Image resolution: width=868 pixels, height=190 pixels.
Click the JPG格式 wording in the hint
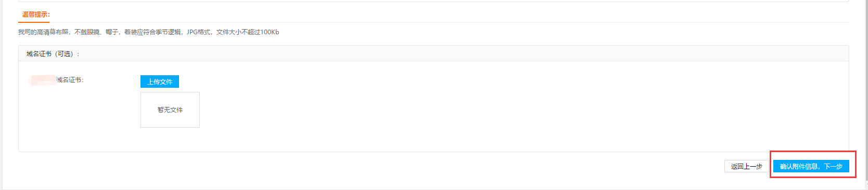click(199, 32)
